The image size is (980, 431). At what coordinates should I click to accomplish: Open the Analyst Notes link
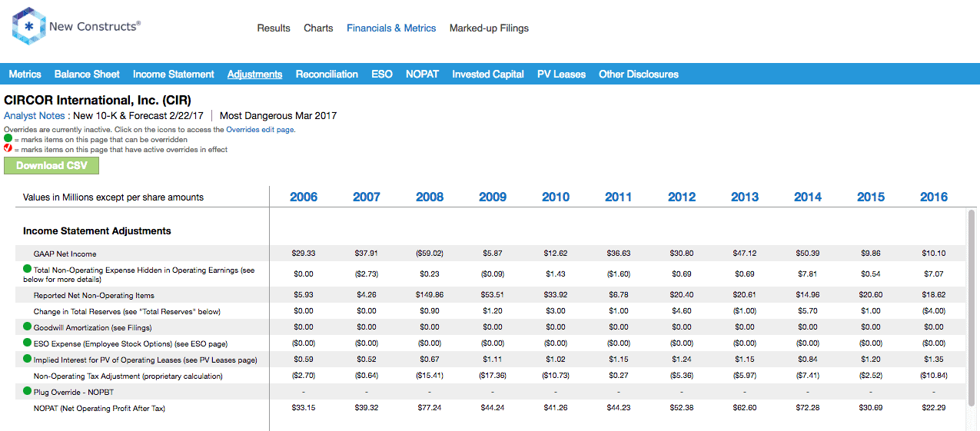(x=36, y=116)
